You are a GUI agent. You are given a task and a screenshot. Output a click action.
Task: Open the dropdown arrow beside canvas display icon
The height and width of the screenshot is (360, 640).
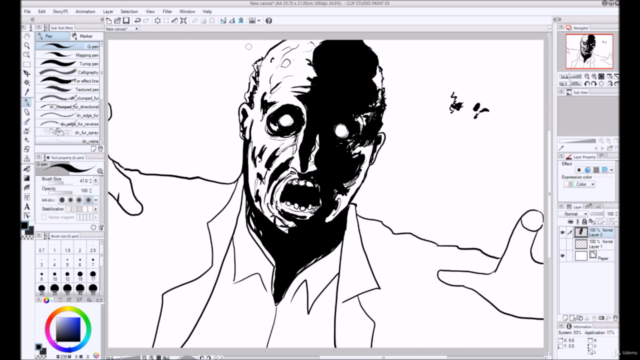(x=259, y=21)
